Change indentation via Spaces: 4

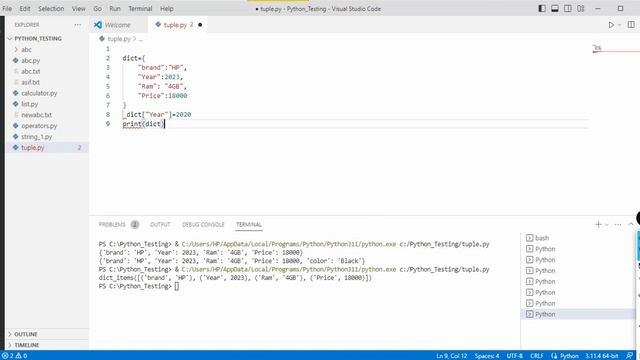(487, 356)
